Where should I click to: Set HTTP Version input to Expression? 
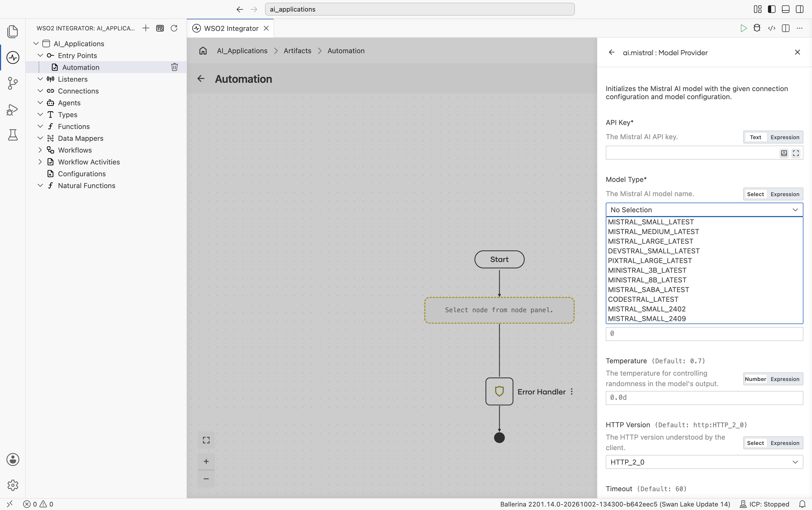point(785,443)
